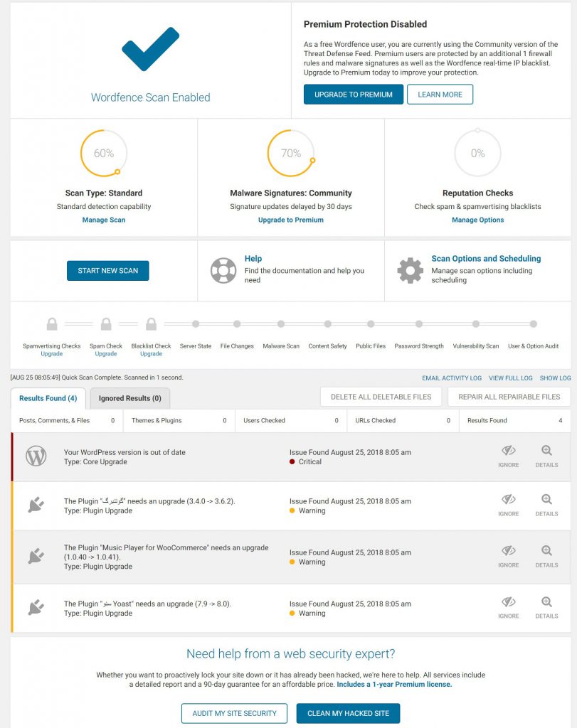Screen dimensions: 577x728
Task: Click the 60% Scan Type progress circle
Action: (x=104, y=154)
